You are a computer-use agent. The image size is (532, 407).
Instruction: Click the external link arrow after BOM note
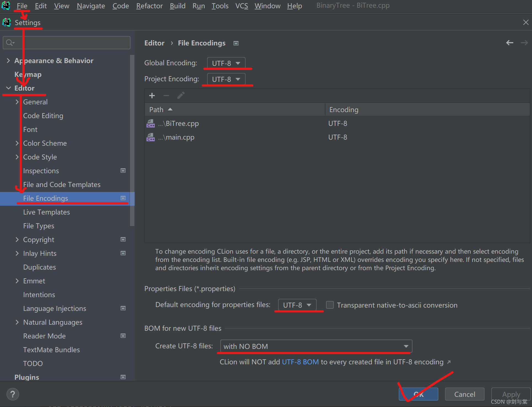pyautogui.click(x=449, y=362)
